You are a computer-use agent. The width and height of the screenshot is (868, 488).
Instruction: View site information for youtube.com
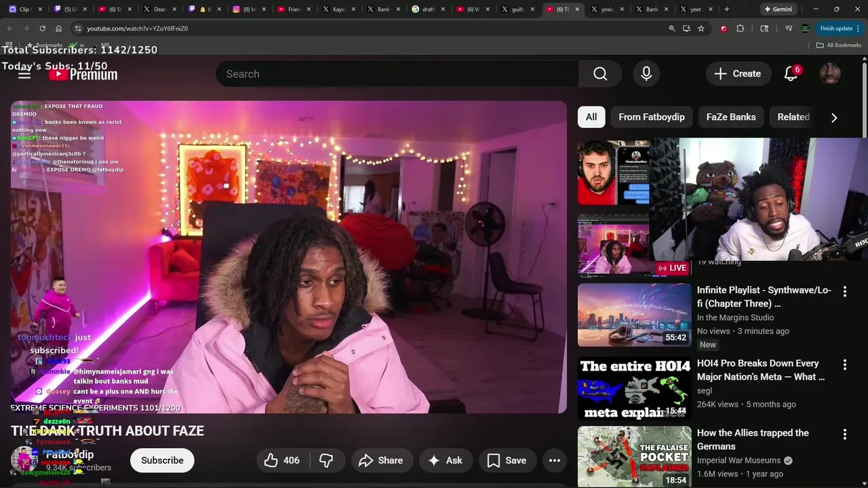point(78,28)
